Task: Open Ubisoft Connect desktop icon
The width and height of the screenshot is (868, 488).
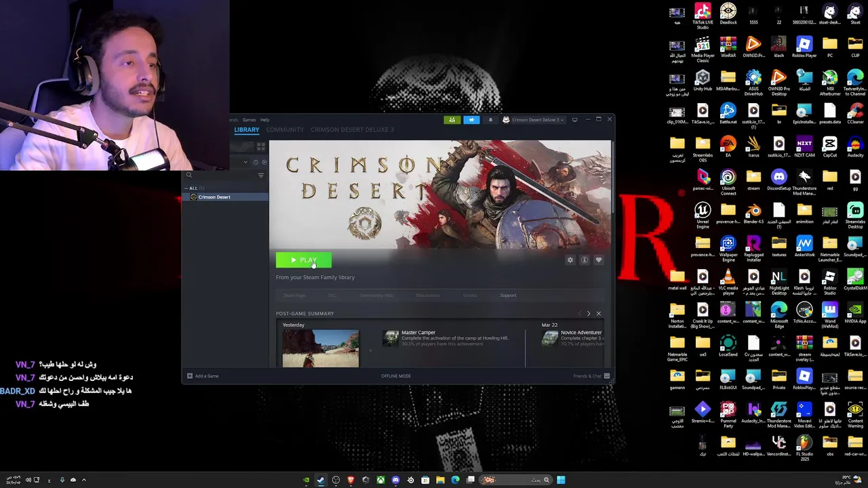Action: click(728, 182)
